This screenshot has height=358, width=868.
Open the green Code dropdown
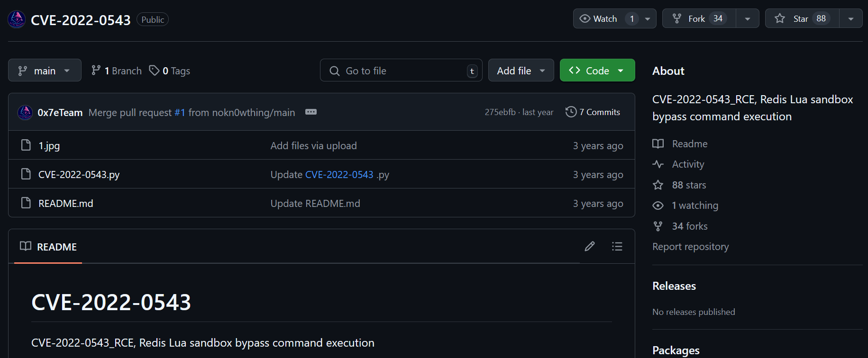597,71
